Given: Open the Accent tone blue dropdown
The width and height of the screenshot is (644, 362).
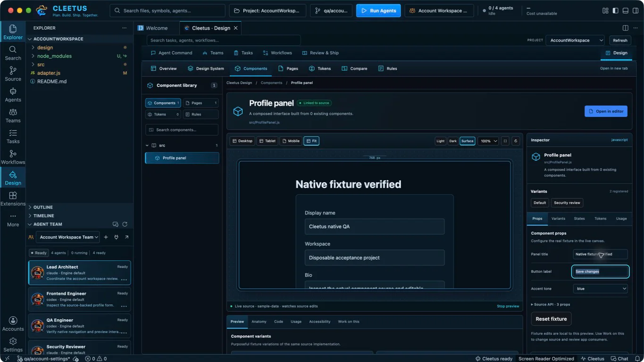Looking at the screenshot, I should click(600, 288).
